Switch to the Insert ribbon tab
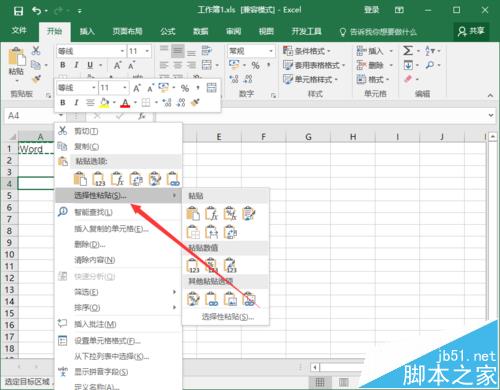The height and width of the screenshot is (390, 500). [x=87, y=31]
